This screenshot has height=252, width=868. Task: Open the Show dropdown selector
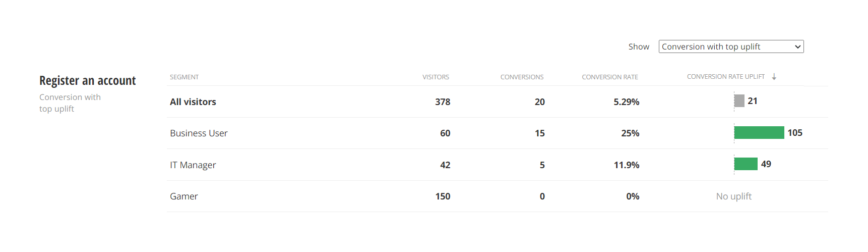(x=730, y=46)
